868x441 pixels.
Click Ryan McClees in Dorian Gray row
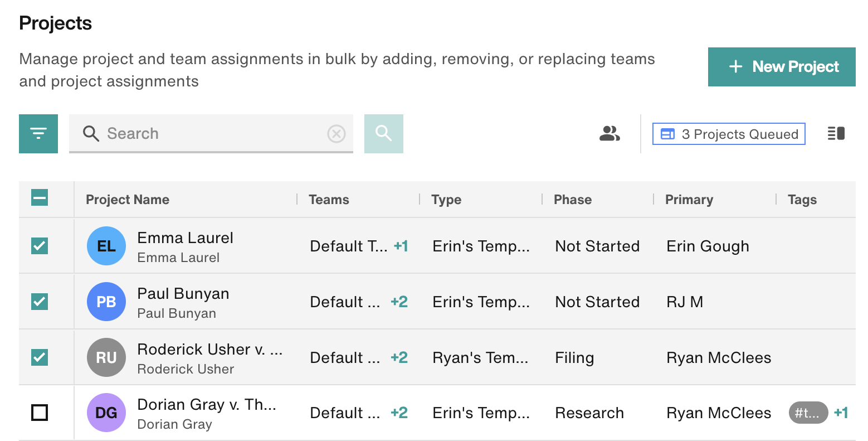719,413
